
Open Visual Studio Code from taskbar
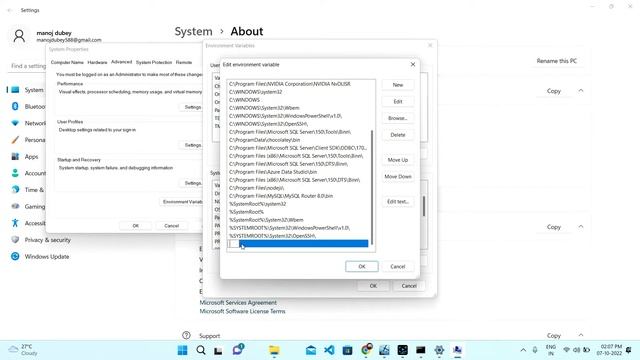click(329, 350)
